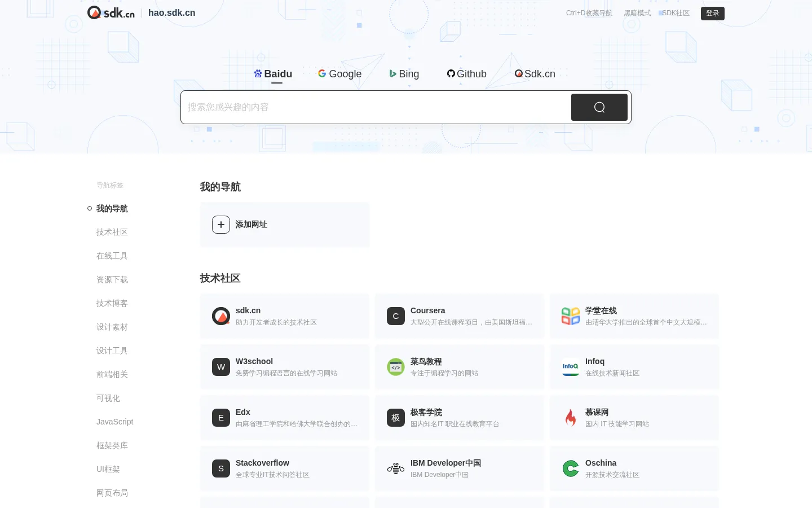This screenshot has height=508, width=812.
Task: Open the 菜鸟教程 card title
Action: pyautogui.click(x=426, y=362)
